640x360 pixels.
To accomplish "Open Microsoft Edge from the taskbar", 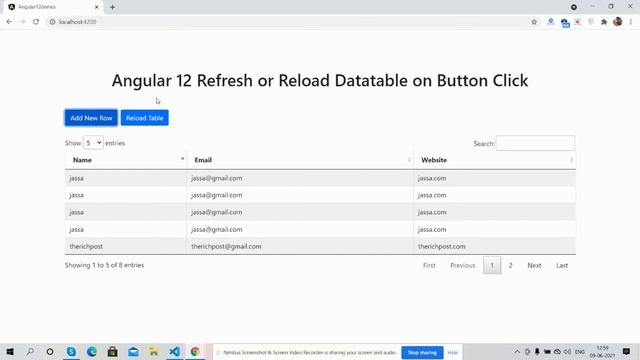I will point(91,351).
